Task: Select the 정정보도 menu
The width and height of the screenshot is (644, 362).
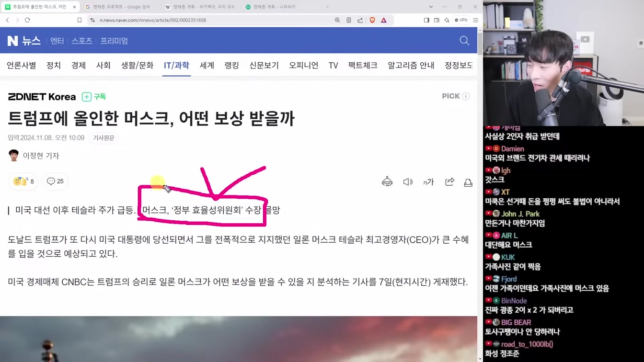Action: tap(459, 65)
